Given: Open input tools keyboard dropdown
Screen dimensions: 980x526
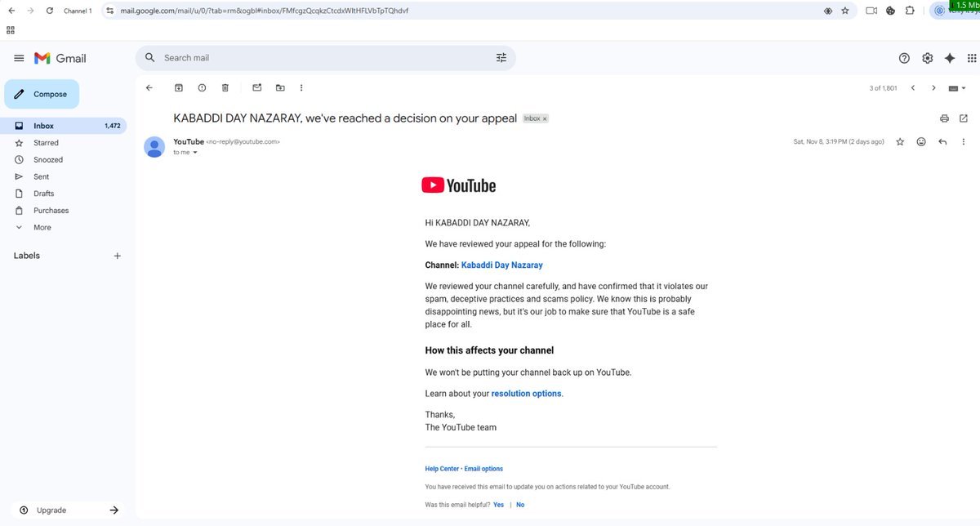Looking at the screenshot, I should [x=957, y=87].
